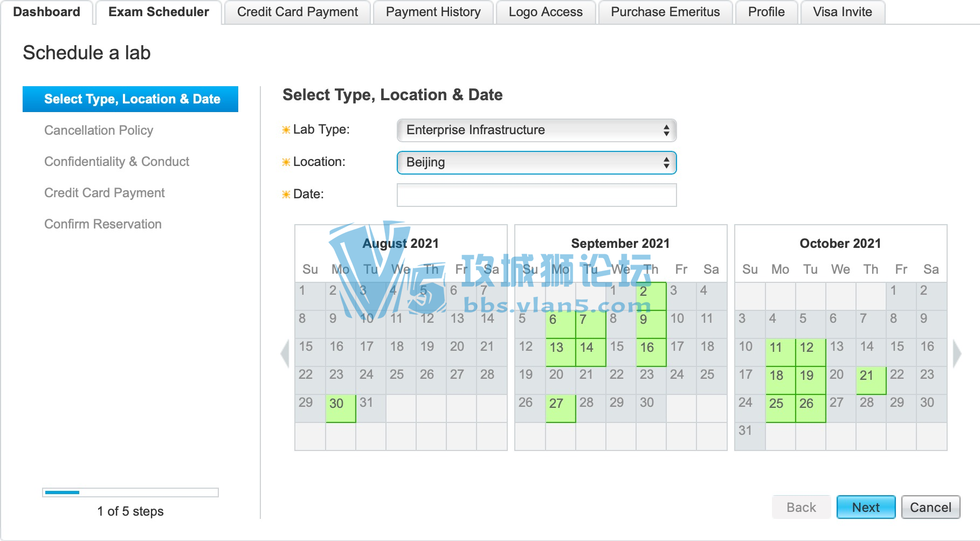The height and width of the screenshot is (541, 980).
Task: Select October 26 available date
Action: (x=811, y=408)
